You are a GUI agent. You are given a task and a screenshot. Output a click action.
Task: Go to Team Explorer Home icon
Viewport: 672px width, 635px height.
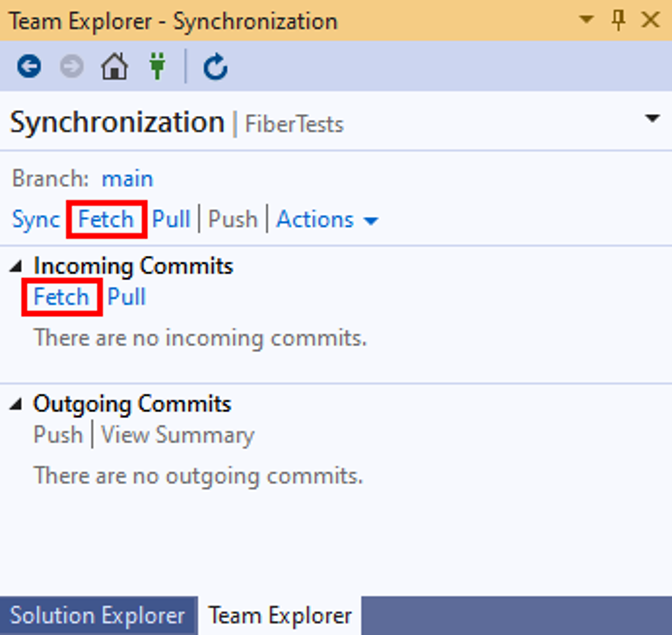click(x=115, y=67)
